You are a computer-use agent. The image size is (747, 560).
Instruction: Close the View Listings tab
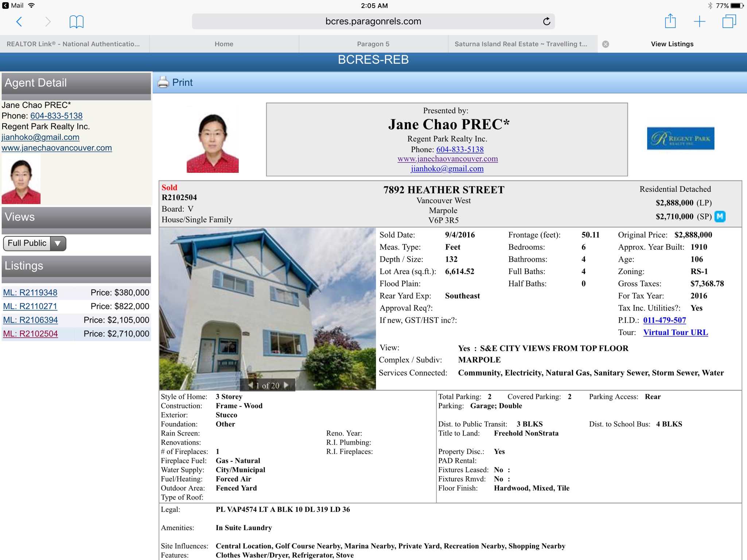tap(606, 44)
